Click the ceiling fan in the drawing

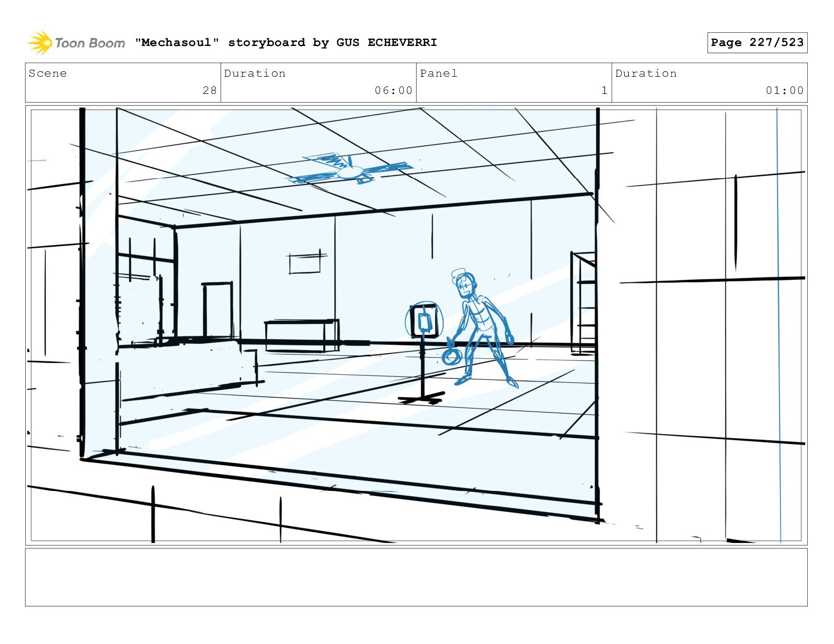pos(350,169)
